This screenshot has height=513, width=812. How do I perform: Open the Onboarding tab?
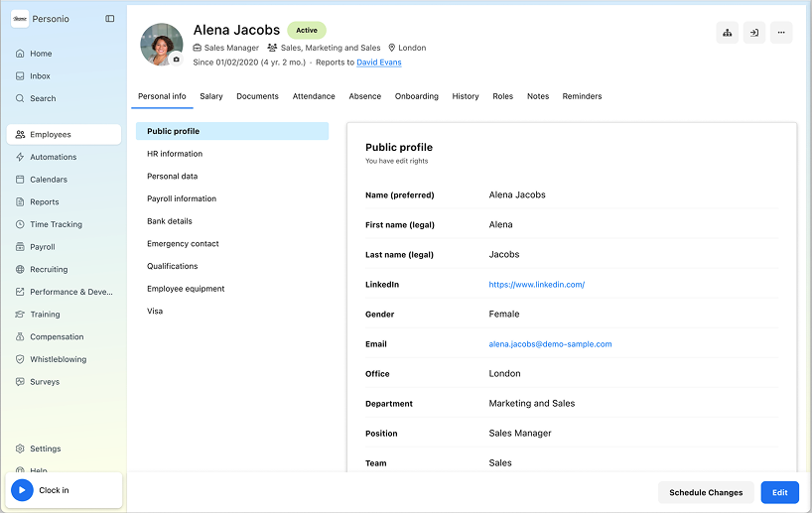tap(417, 96)
